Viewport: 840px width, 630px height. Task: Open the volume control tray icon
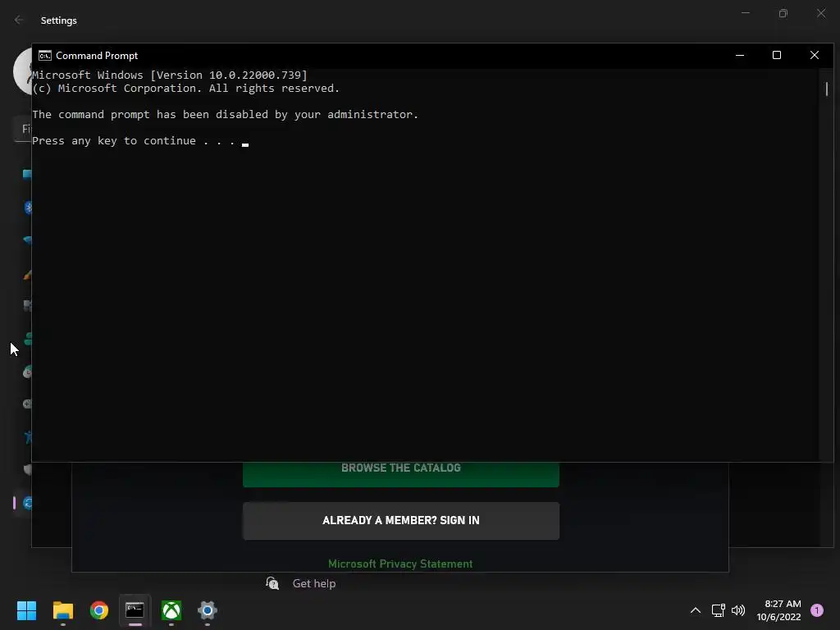pos(738,610)
